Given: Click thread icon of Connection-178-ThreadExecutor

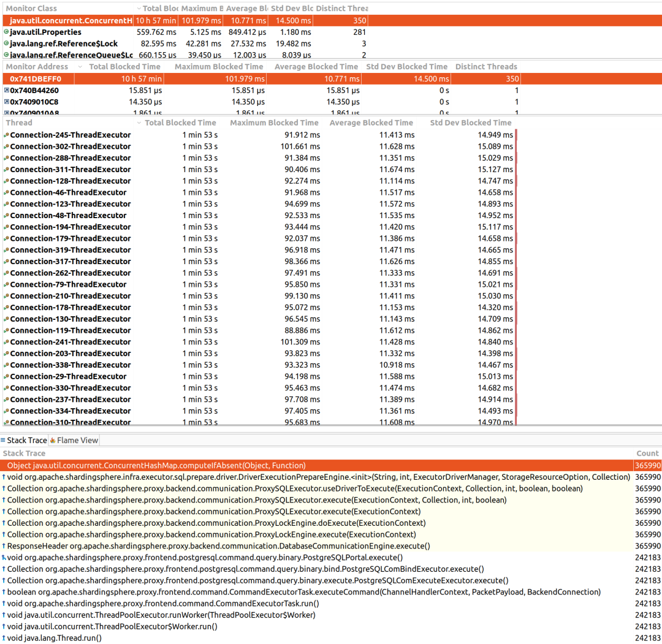Looking at the screenshot, I should tap(6, 307).
